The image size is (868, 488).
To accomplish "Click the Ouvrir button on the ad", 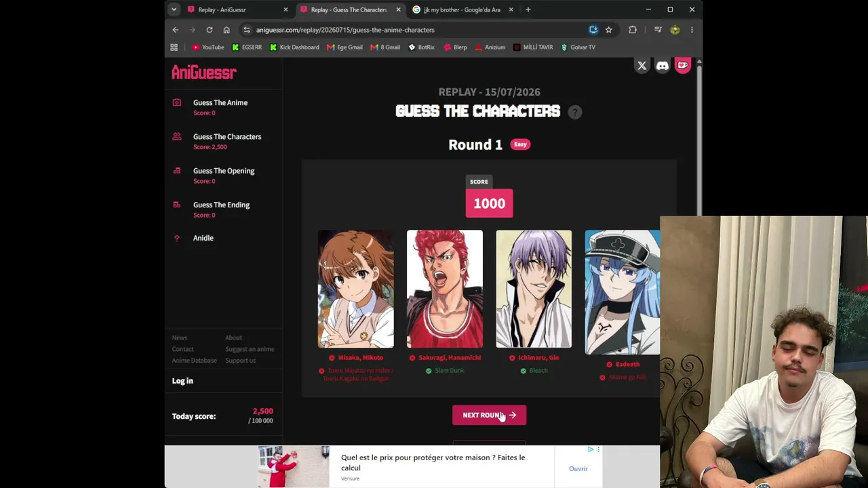I will point(578,468).
